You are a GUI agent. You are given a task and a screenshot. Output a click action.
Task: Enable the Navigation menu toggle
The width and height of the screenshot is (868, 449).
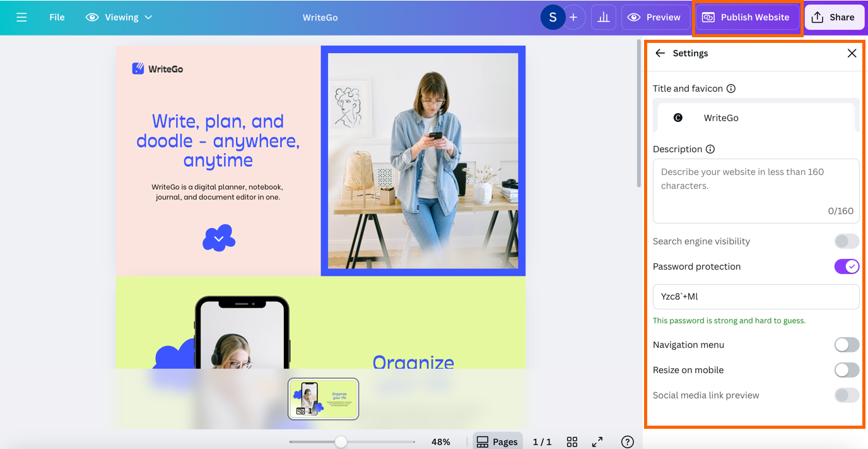(x=847, y=345)
